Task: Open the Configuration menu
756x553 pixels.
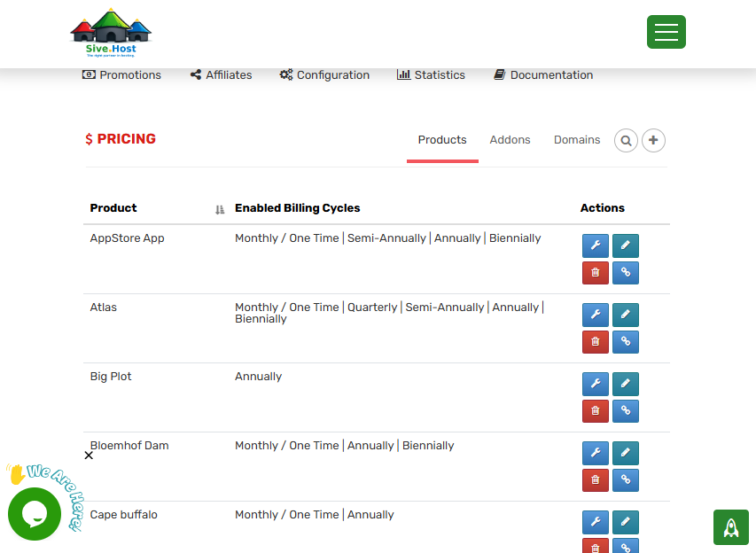Action: 324,74
